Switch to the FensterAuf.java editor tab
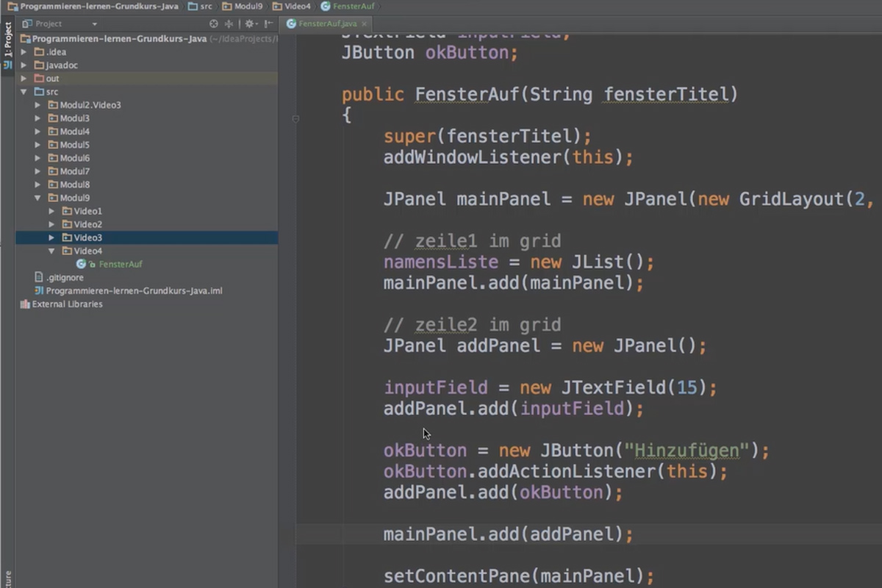The image size is (882, 588). [327, 24]
